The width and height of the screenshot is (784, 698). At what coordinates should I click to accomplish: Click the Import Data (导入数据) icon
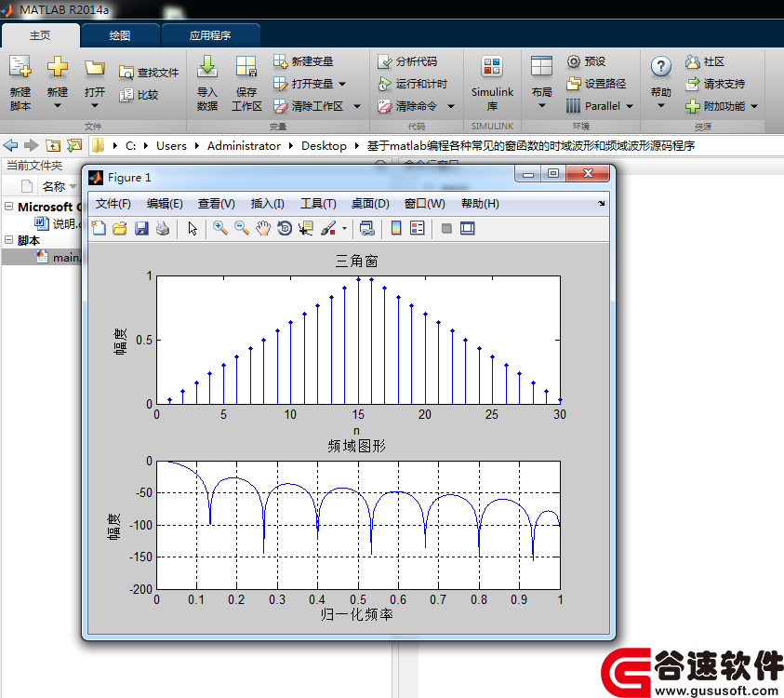click(207, 67)
